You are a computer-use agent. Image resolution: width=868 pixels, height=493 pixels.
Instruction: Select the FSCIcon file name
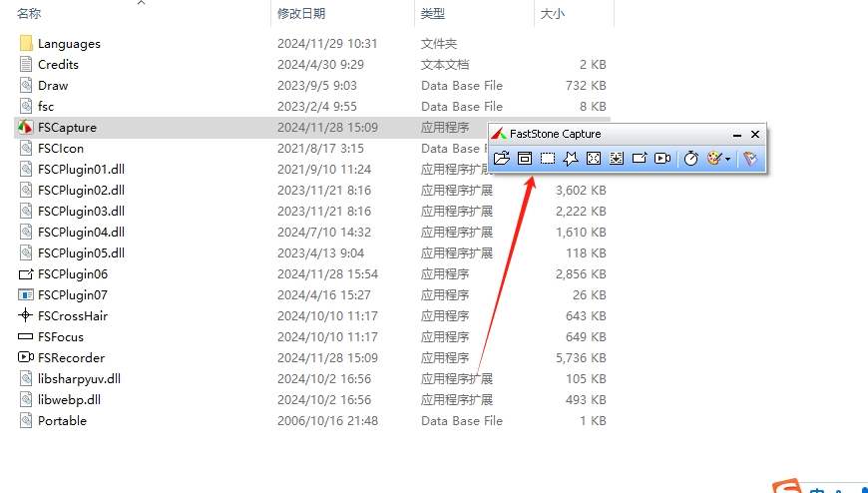[61, 149]
